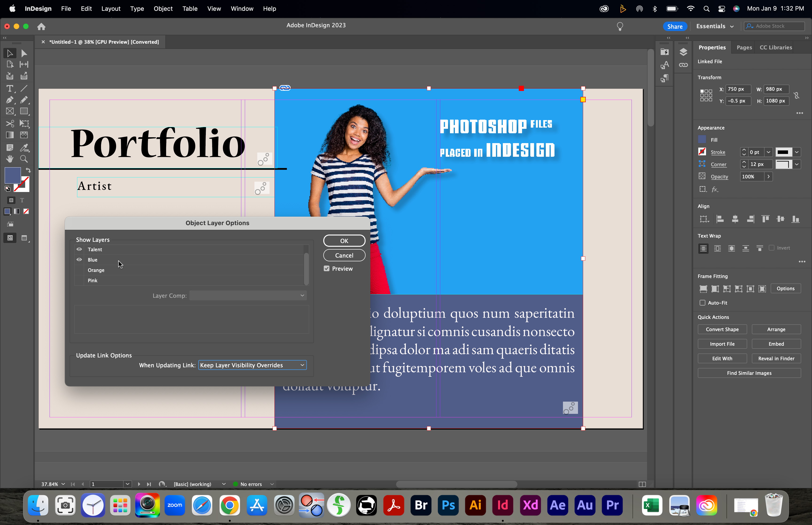
Task: Open Essentials workspace dropdown
Action: pos(714,26)
